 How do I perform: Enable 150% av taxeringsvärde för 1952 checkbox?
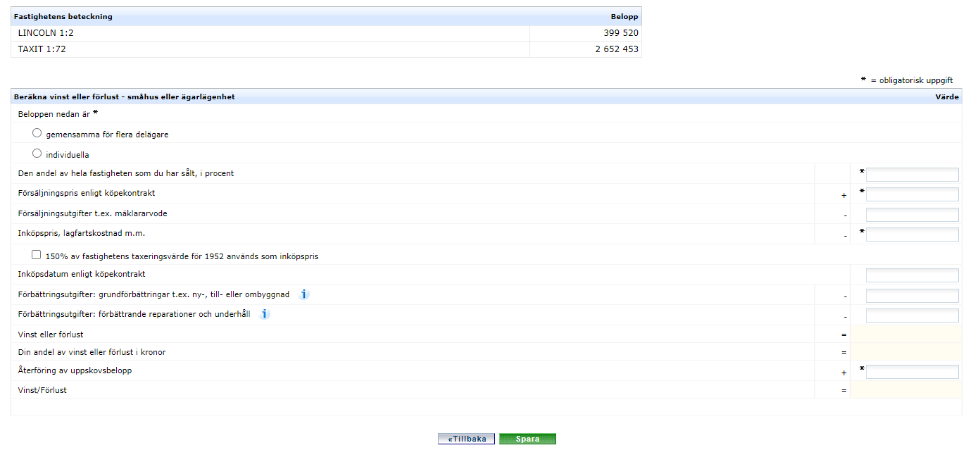(x=36, y=254)
